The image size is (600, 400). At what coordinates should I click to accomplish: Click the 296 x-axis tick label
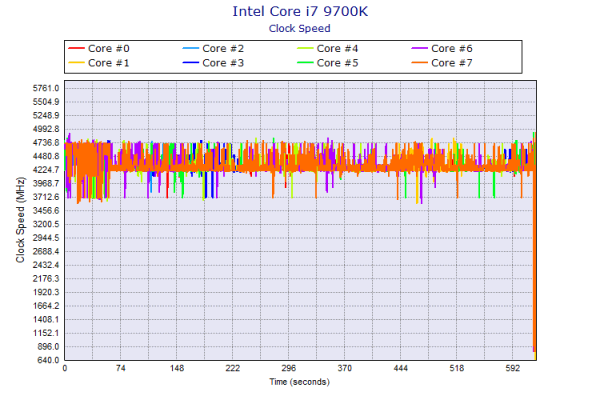tap(289, 368)
